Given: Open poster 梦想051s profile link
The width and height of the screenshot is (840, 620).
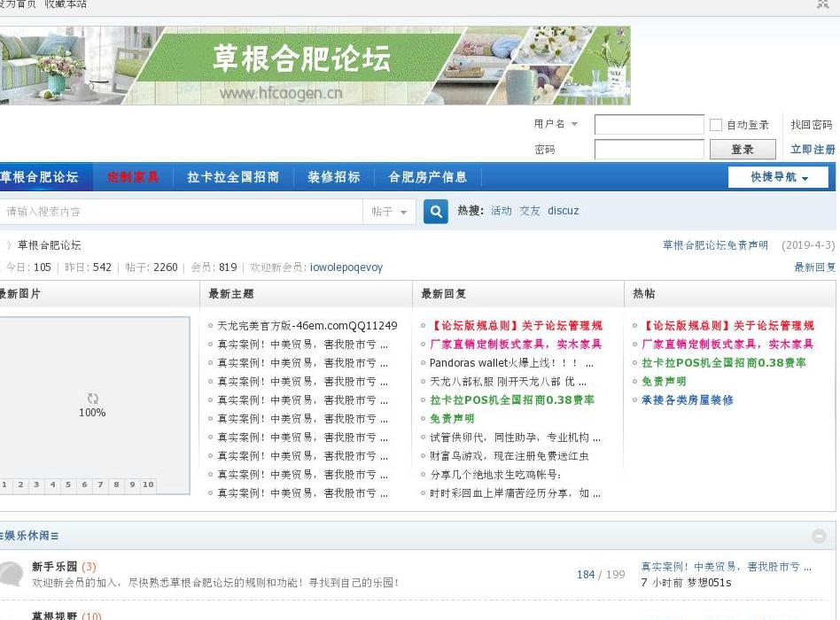Looking at the screenshot, I should pos(709,583).
